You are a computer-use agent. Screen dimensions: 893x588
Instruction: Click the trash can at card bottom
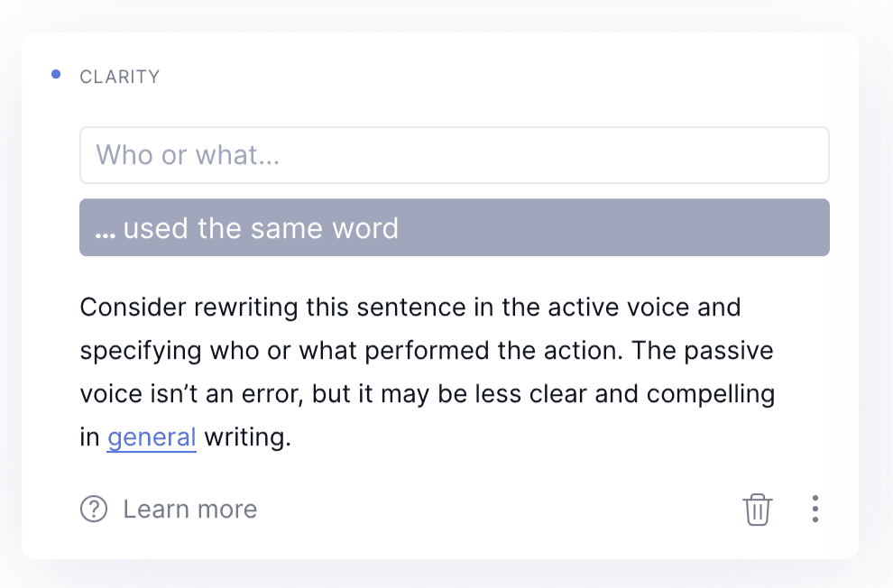pos(757,510)
